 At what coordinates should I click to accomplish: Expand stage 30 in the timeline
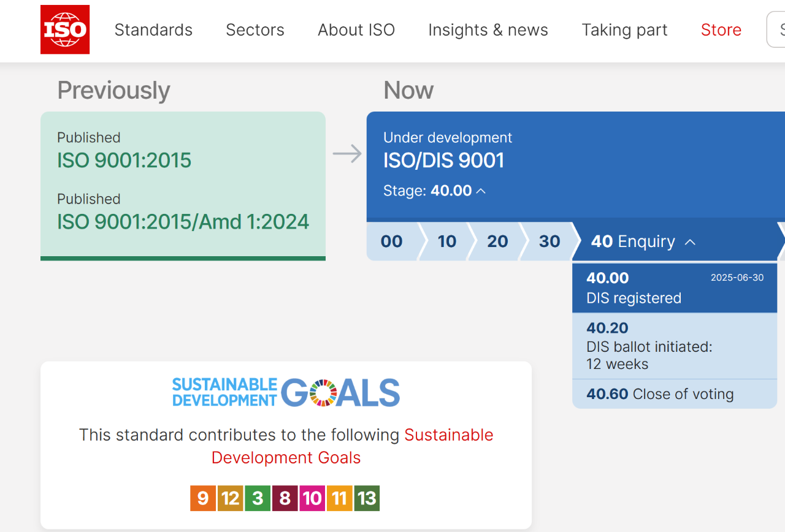point(549,241)
